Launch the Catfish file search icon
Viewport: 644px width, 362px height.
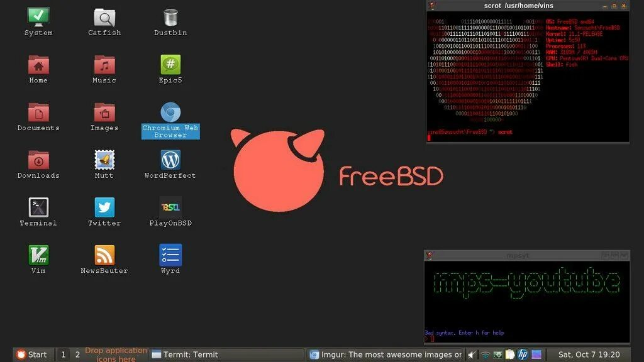tap(104, 22)
